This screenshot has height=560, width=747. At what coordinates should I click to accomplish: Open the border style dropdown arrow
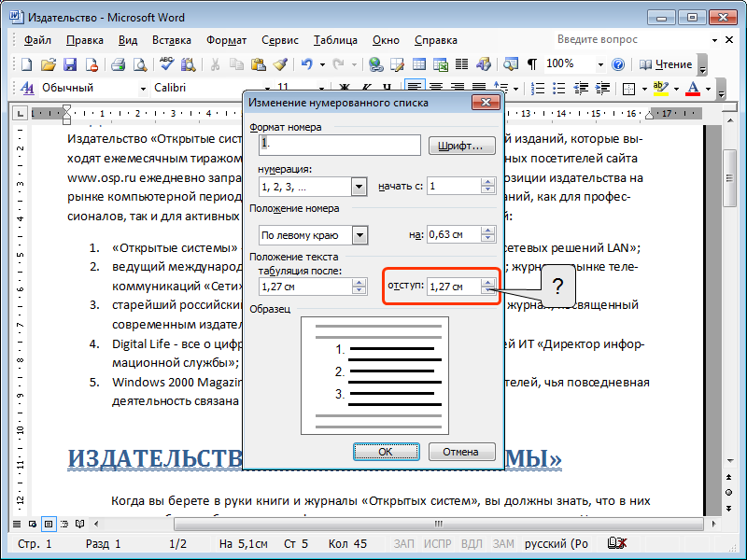point(644,89)
